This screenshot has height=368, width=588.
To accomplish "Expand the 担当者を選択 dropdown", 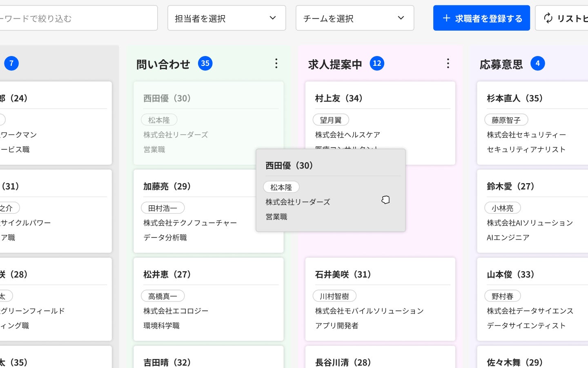I will [227, 18].
